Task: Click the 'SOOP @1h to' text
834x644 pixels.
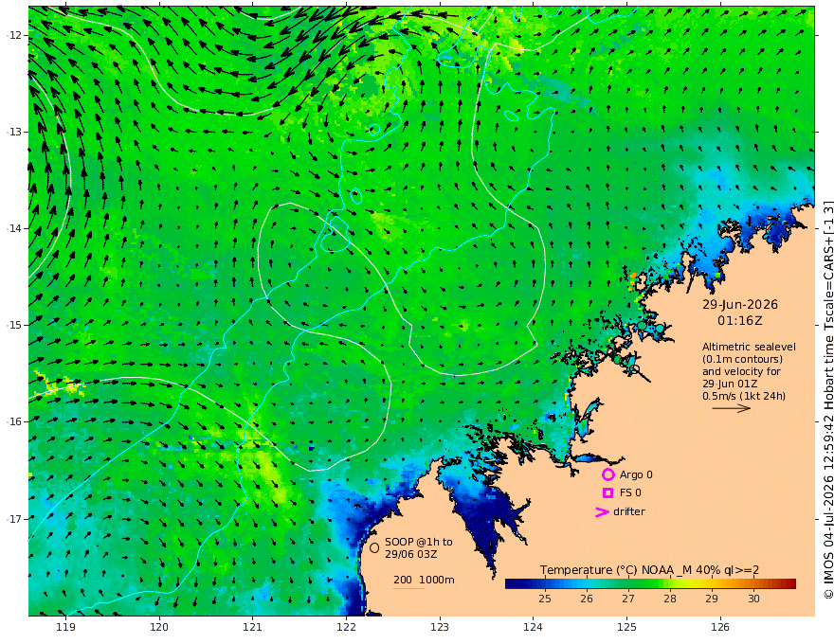Action: point(419,542)
